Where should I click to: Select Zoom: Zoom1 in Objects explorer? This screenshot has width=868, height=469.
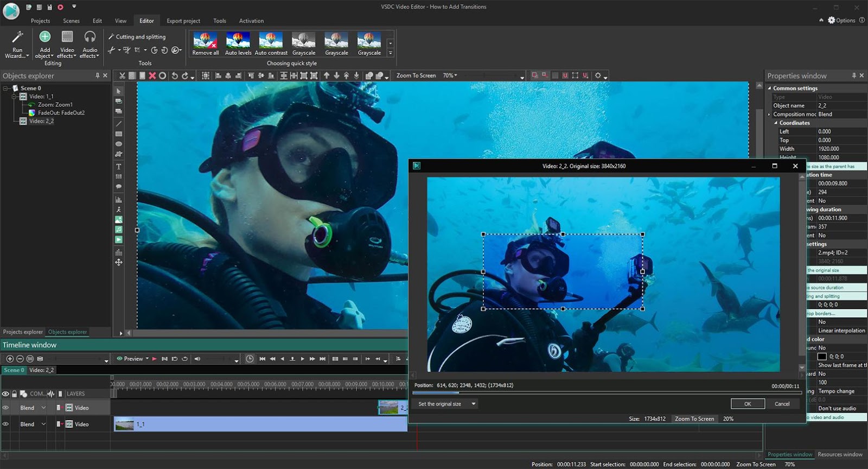(x=55, y=105)
